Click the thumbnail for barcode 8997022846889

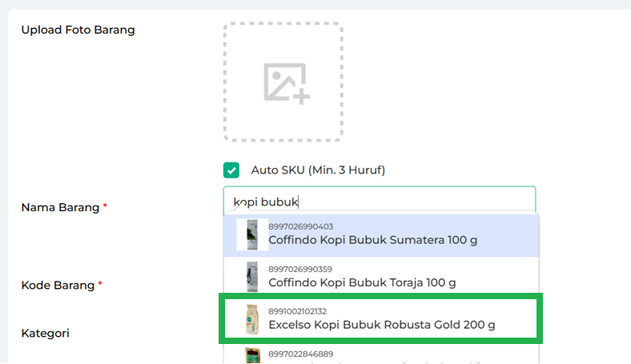[252, 356]
